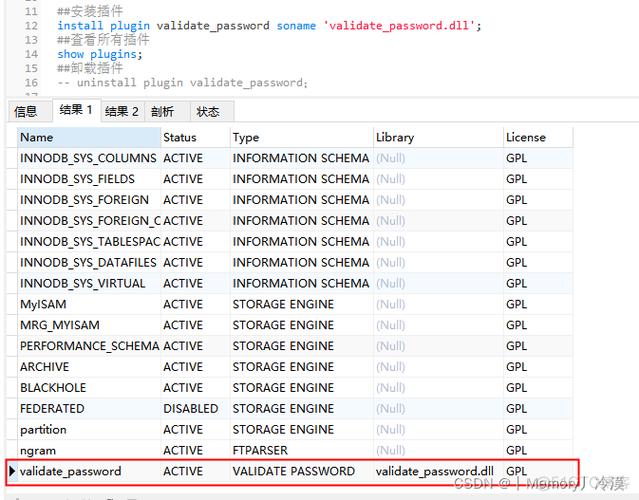The image size is (639, 500).
Task: Select the 结果 1 tab
Action: point(76,110)
